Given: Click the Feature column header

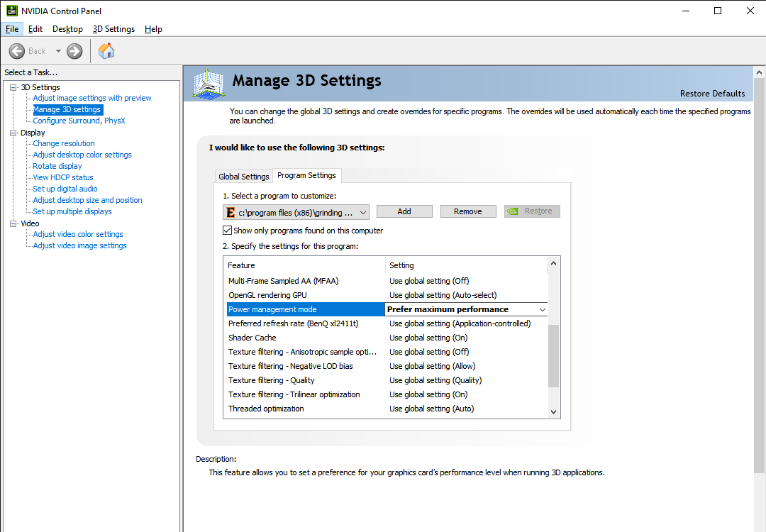Looking at the screenshot, I should (x=305, y=265).
